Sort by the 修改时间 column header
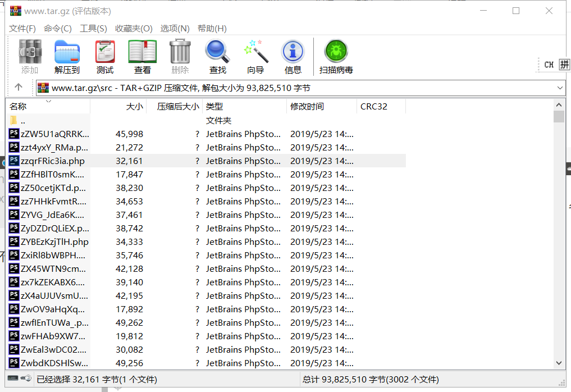This screenshot has width=571, height=392. pyautogui.click(x=305, y=106)
